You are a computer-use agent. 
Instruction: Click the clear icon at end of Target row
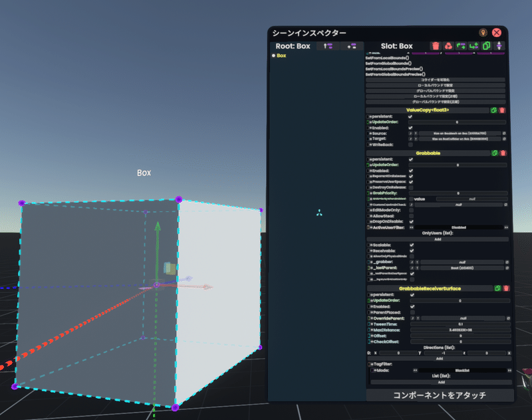click(504, 139)
